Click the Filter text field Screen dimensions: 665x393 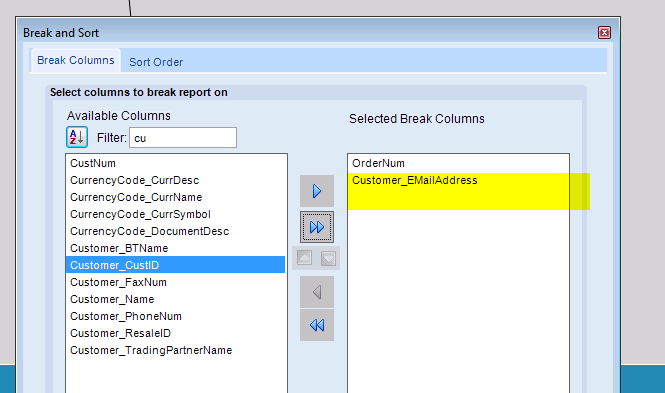tap(183, 138)
